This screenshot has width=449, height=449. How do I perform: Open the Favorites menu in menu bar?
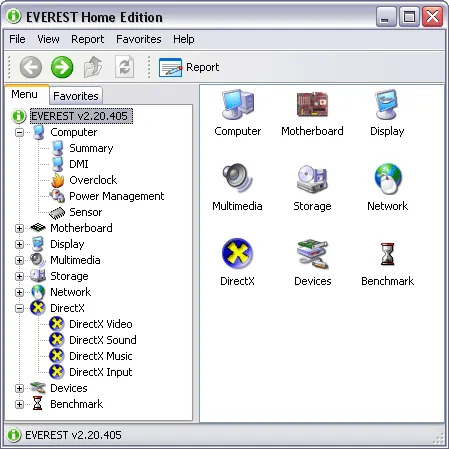coord(139,39)
